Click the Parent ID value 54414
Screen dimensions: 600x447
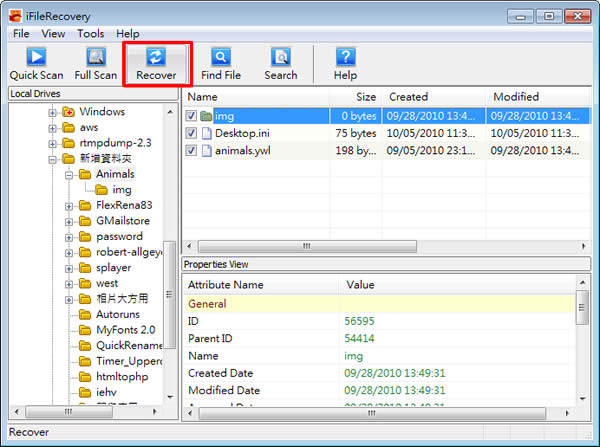359,338
